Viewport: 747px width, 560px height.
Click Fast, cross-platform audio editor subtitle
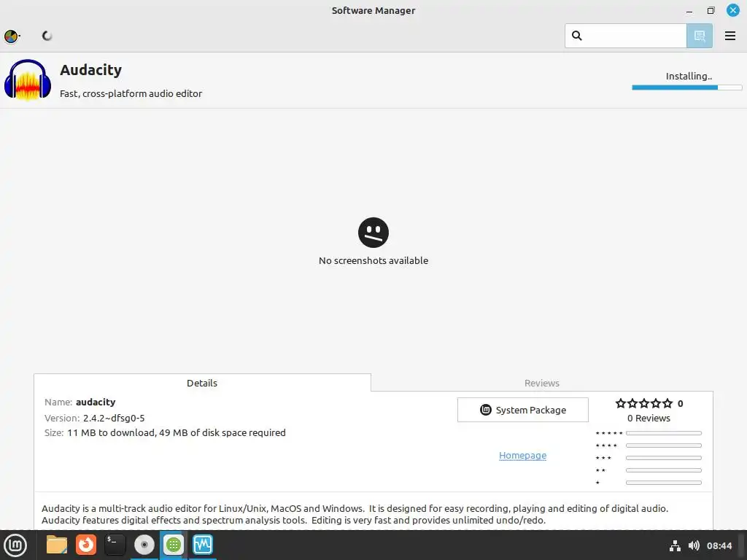pyautogui.click(x=131, y=94)
